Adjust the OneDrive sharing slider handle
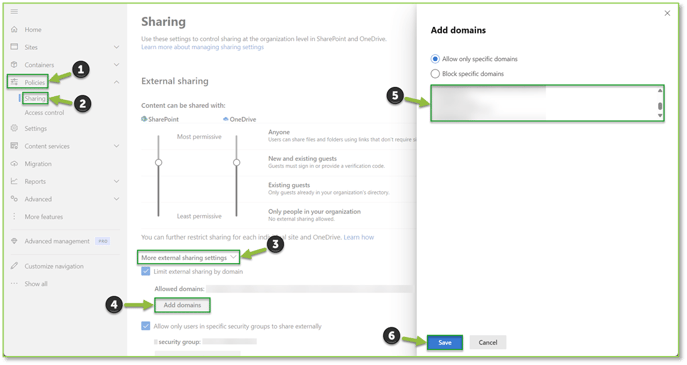Viewport: 687px width, 365px height. [x=237, y=163]
